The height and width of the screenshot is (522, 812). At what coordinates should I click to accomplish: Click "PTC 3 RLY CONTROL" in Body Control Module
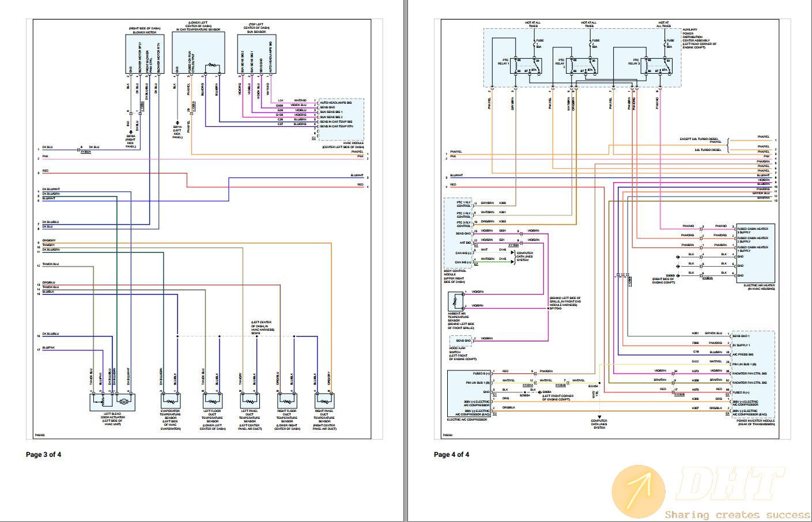click(464, 224)
